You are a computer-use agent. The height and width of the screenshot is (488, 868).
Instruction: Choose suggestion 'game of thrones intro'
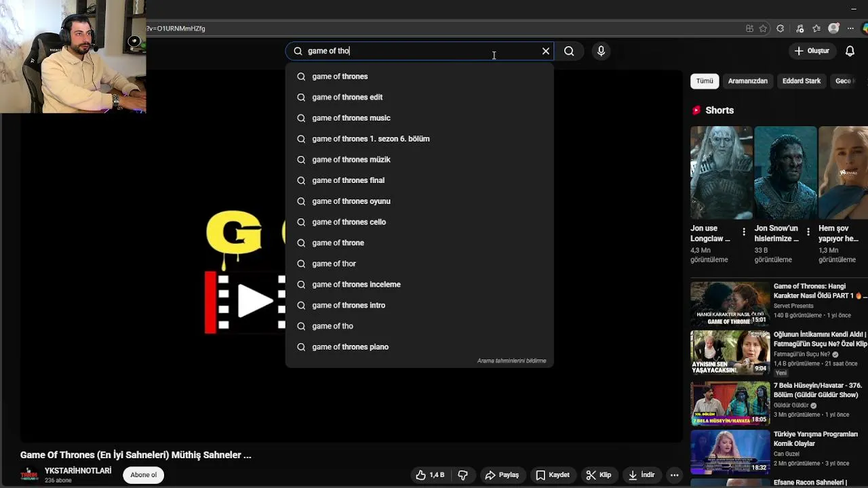click(420, 305)
